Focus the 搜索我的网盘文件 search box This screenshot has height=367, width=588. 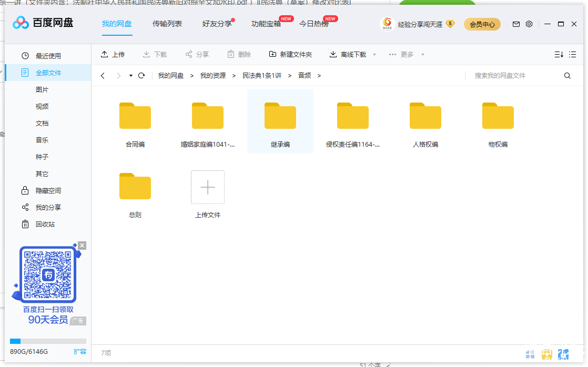pyautogui.click(x=514, y=76)
